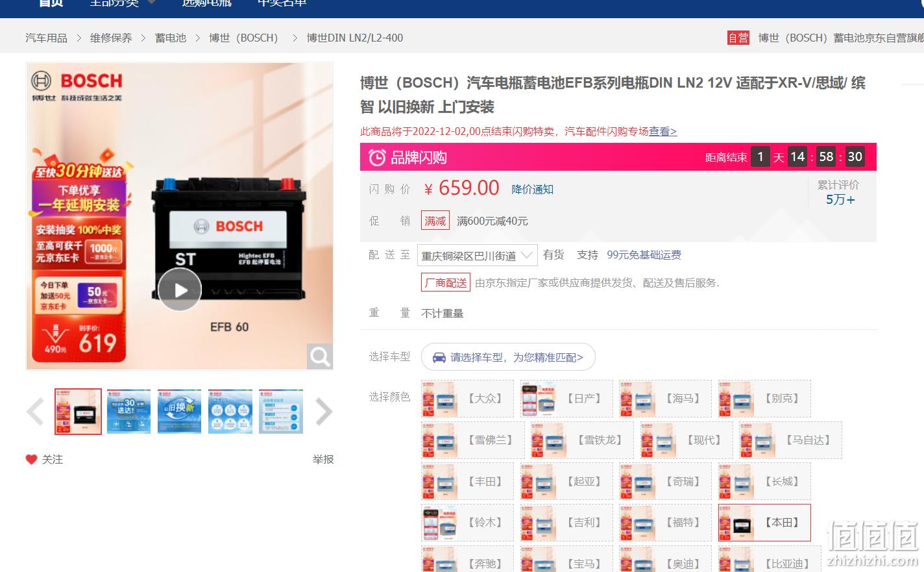Choose the 雪铁龙 option
The width and height of the screenshot is (924, 572).
pos(582,440)
